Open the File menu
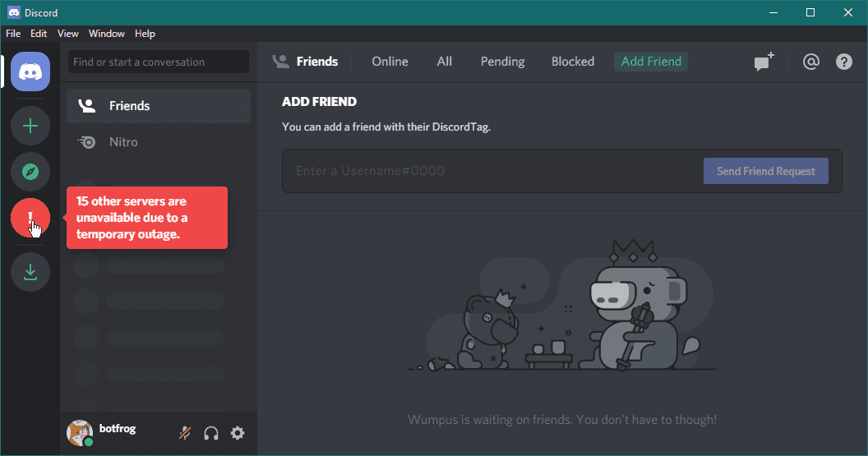 pyautogui.click(x=13, y=34)
